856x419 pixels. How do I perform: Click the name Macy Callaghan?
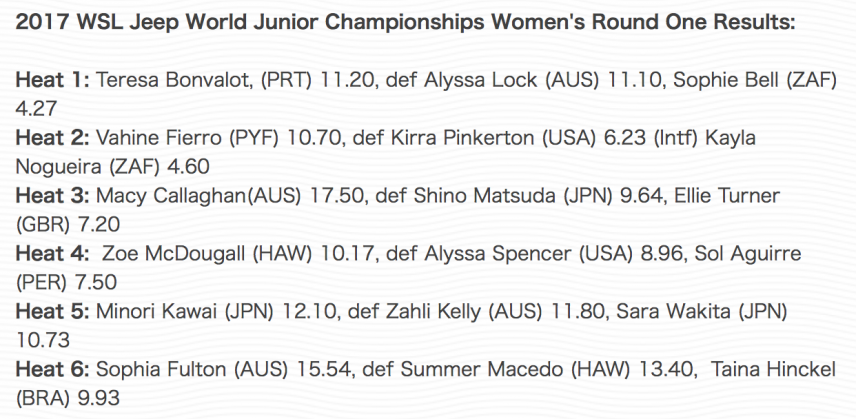point(169,196)
